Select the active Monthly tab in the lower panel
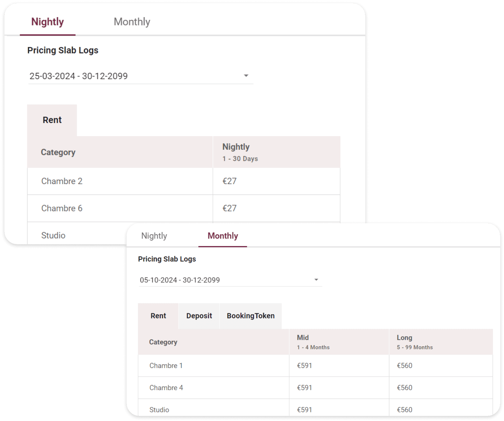 tap(223, 236)
